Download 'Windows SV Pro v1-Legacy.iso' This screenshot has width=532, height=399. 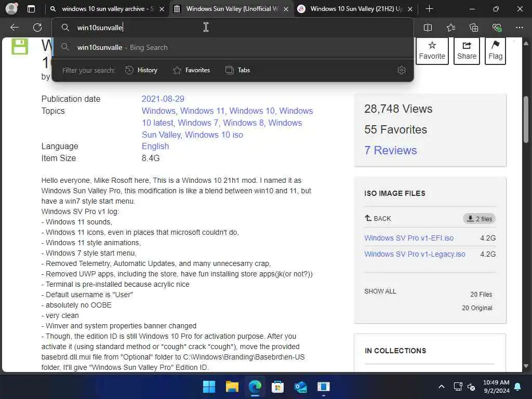tap(415, 254)
